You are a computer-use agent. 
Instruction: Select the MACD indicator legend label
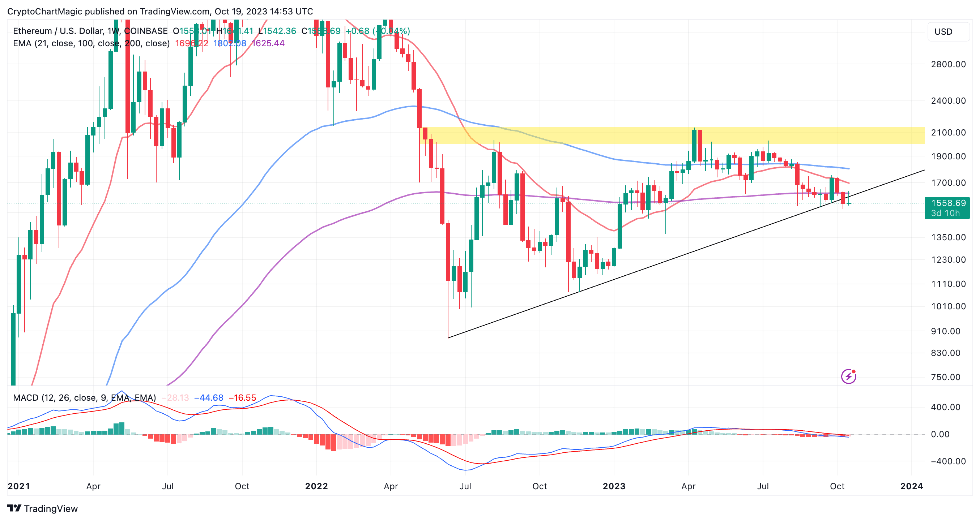point(85,397)
